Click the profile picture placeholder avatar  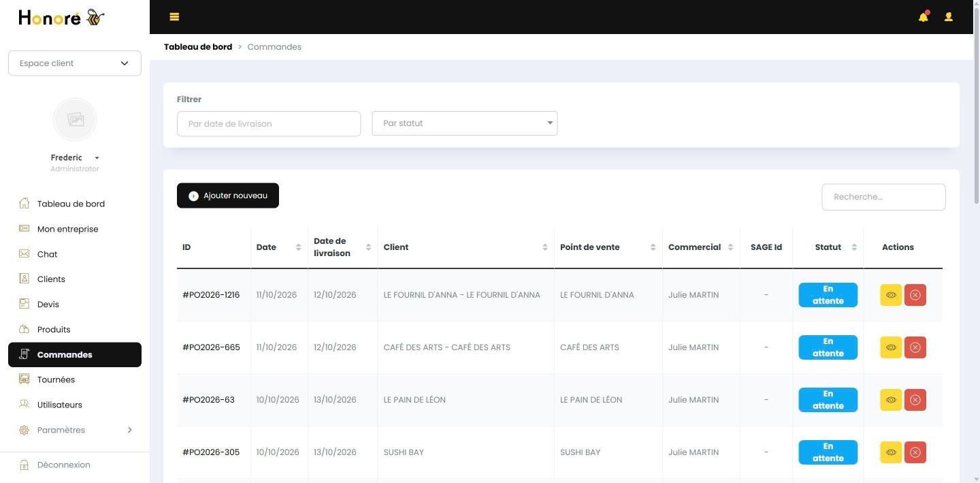pyautogui.click(x=75, y=119)
